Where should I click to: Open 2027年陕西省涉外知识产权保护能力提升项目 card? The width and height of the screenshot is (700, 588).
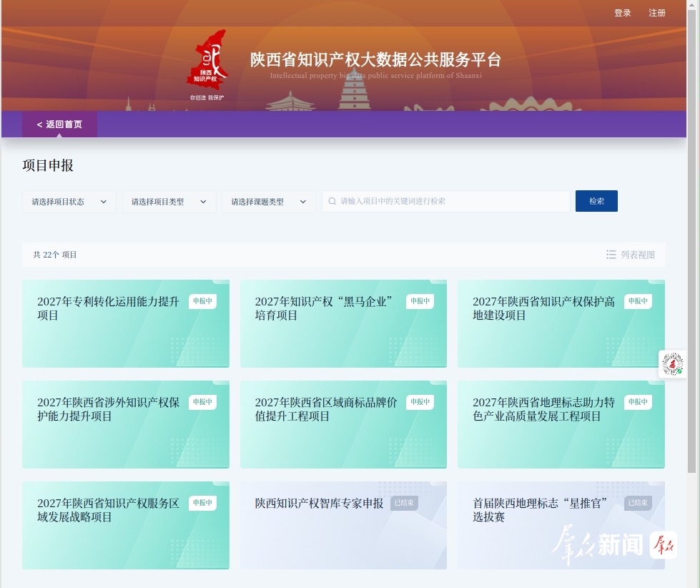[126, 425]
